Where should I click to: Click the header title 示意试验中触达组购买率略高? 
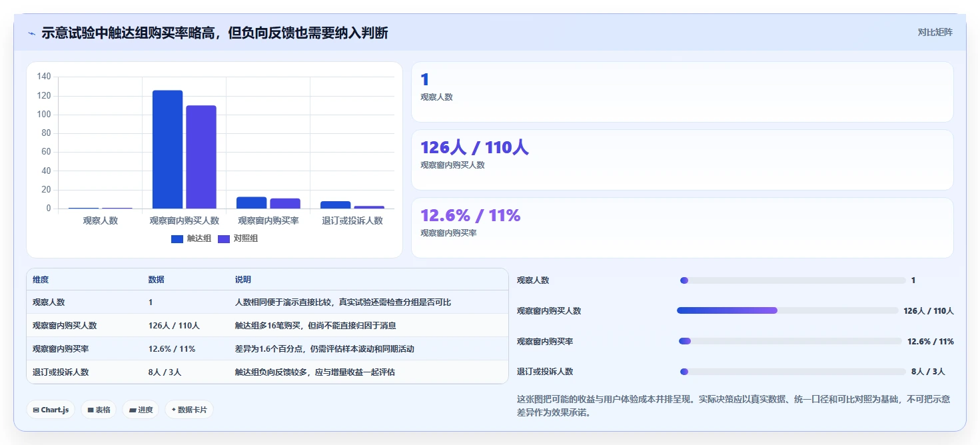[215, 33]
